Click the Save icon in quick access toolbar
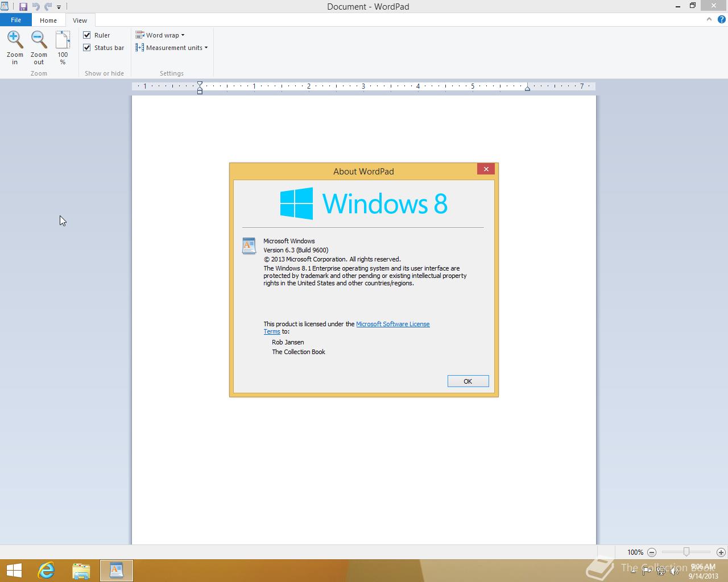Viewport: 728px width, 582px height. (x=23, y=7)
